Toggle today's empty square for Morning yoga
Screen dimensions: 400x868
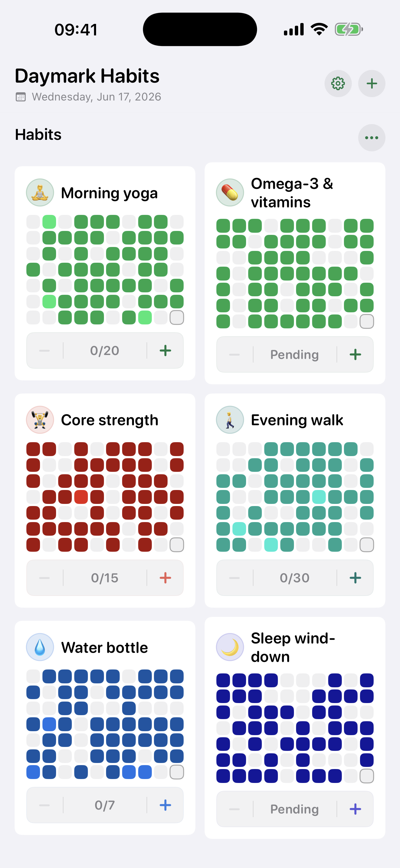[x=177, y=317]
